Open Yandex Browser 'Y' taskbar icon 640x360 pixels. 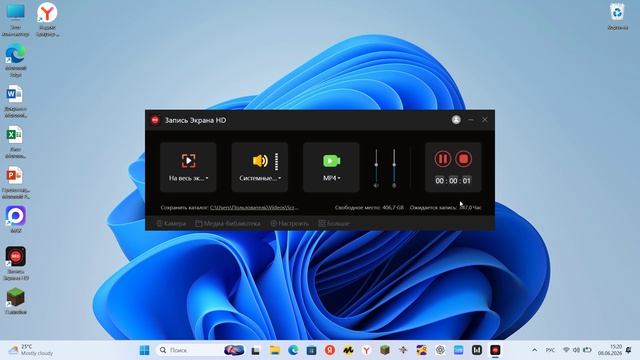point(367,350)
